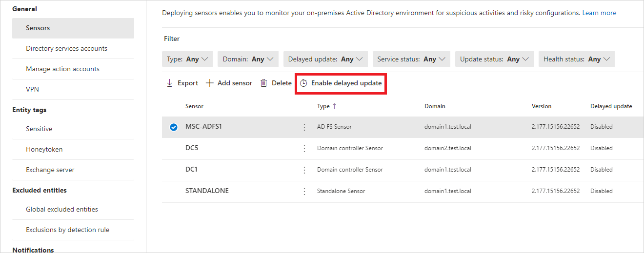The width and height of the screenshot is (644, 253).
Task: Open Exclusions by detection rule page
Action: pos(67,230)
